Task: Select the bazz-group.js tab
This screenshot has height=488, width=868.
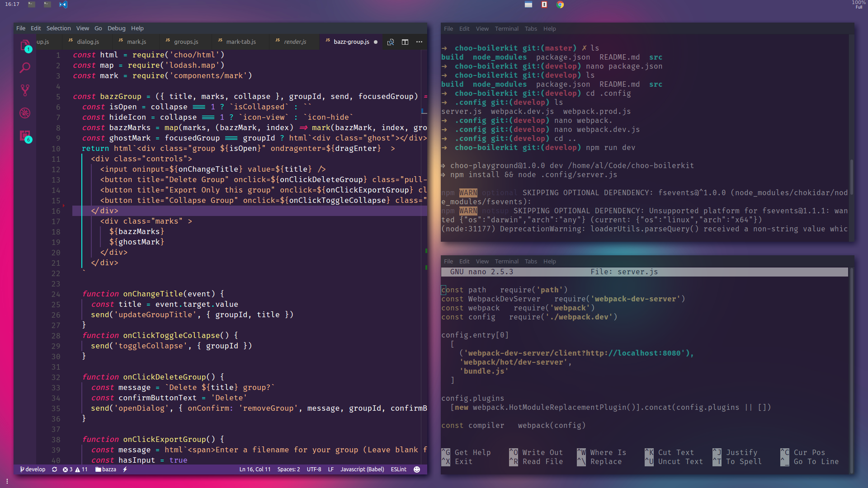Action: [351, 42]
